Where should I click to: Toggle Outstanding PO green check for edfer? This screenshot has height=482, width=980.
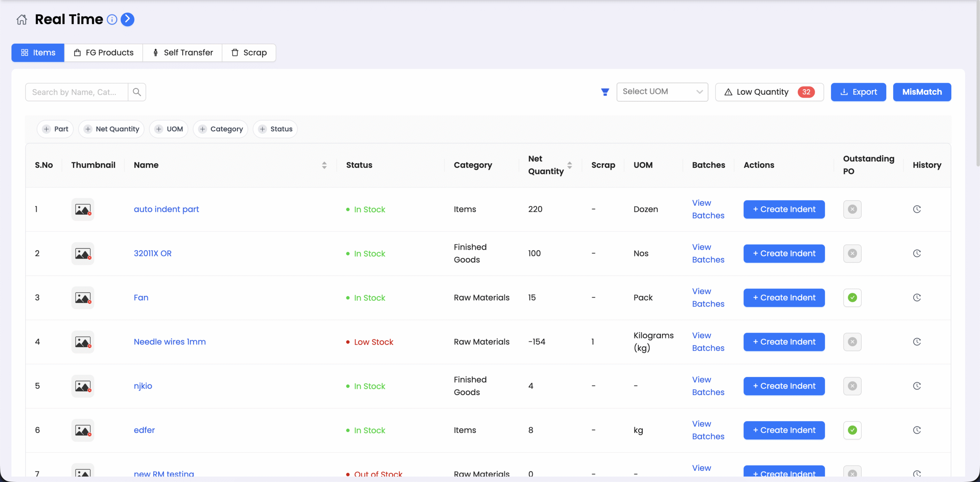852,430
